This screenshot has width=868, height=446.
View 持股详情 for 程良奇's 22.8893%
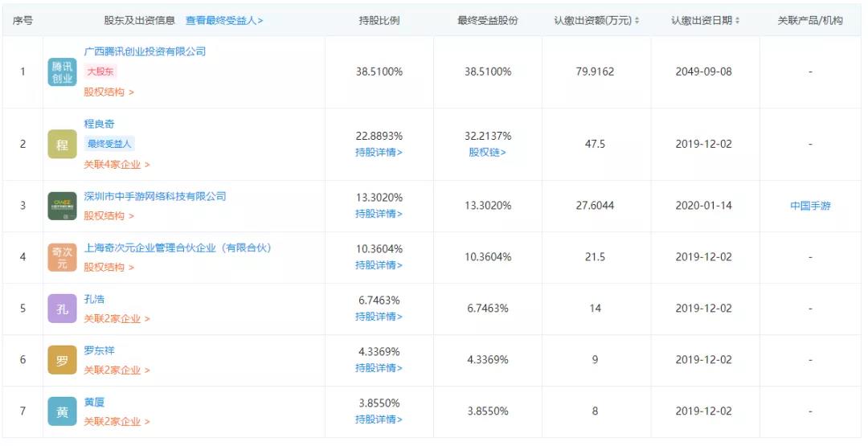click(379, 153)
